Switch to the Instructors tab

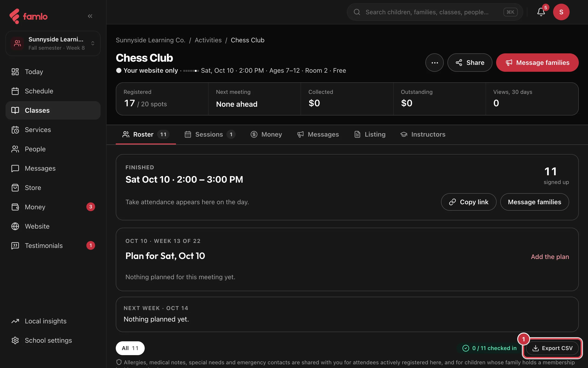(x=423, y=134)
